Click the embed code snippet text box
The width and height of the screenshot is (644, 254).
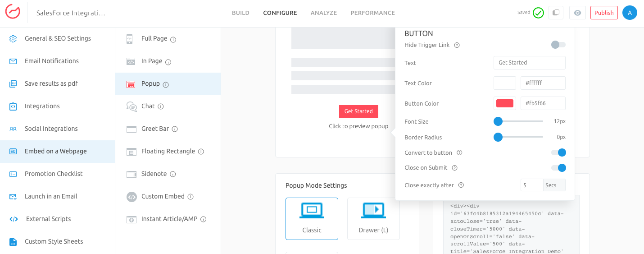point(511,227)
